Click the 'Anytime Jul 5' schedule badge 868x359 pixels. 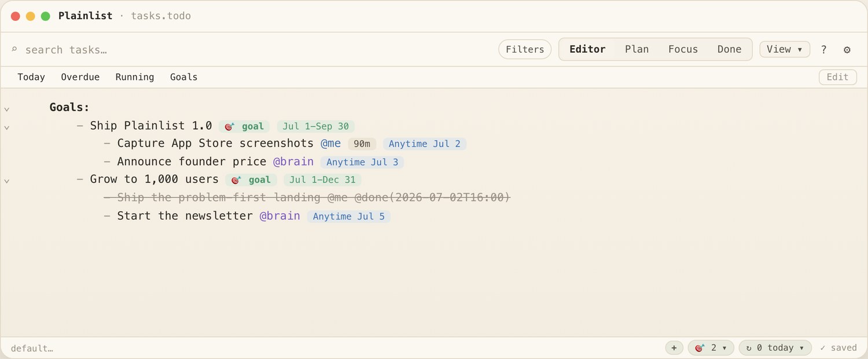tap(349, 217)
